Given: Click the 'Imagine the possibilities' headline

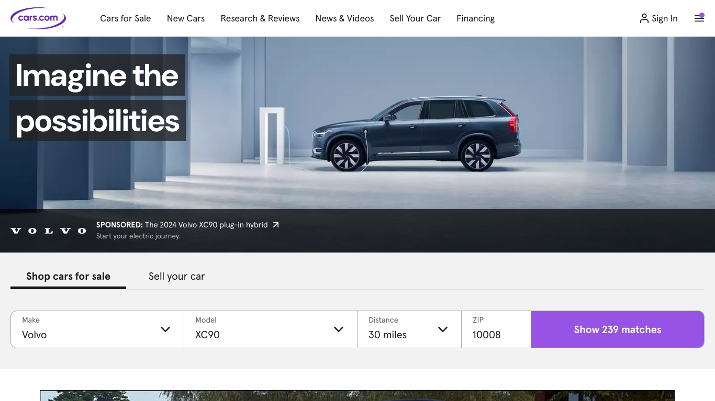Looking at the screenshot, I should (x=97, y=98).
